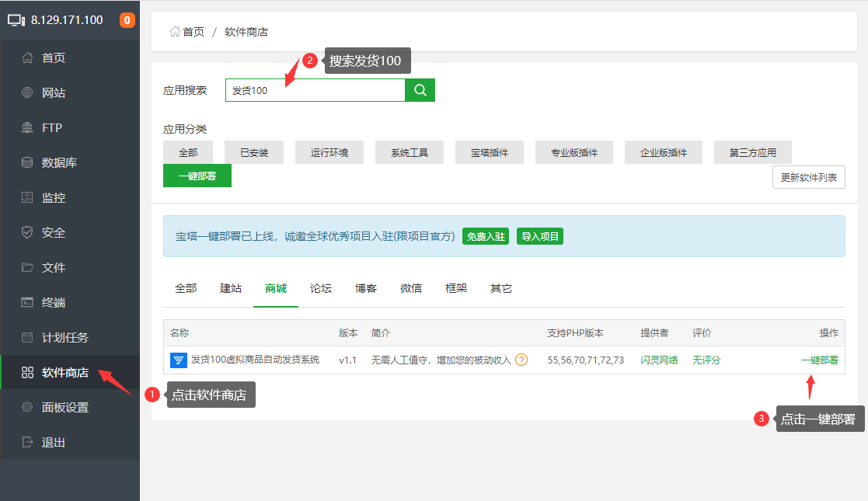Select the 宝塔插件 category

tap(490, 152)
